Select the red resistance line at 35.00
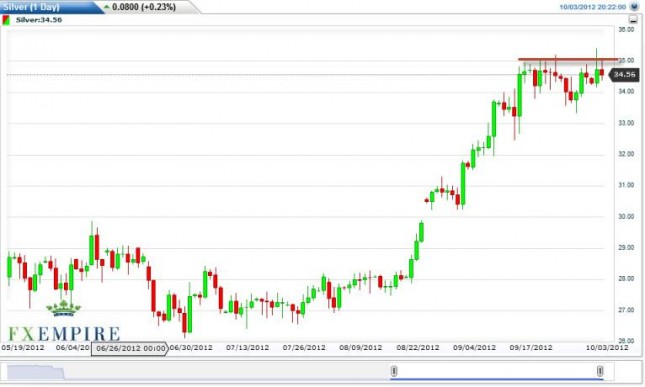Viewport: 645px width, 387px height. click(x=568, y=59)
